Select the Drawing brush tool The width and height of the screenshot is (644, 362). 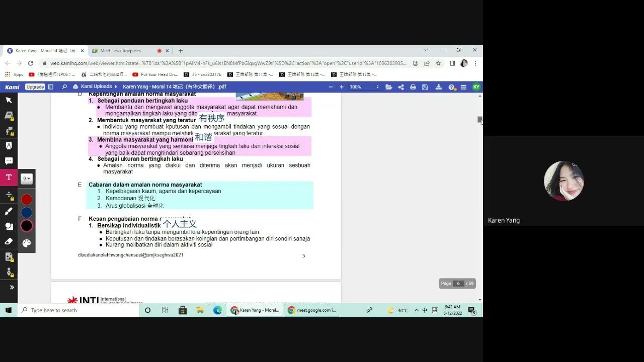click(9, 211)
